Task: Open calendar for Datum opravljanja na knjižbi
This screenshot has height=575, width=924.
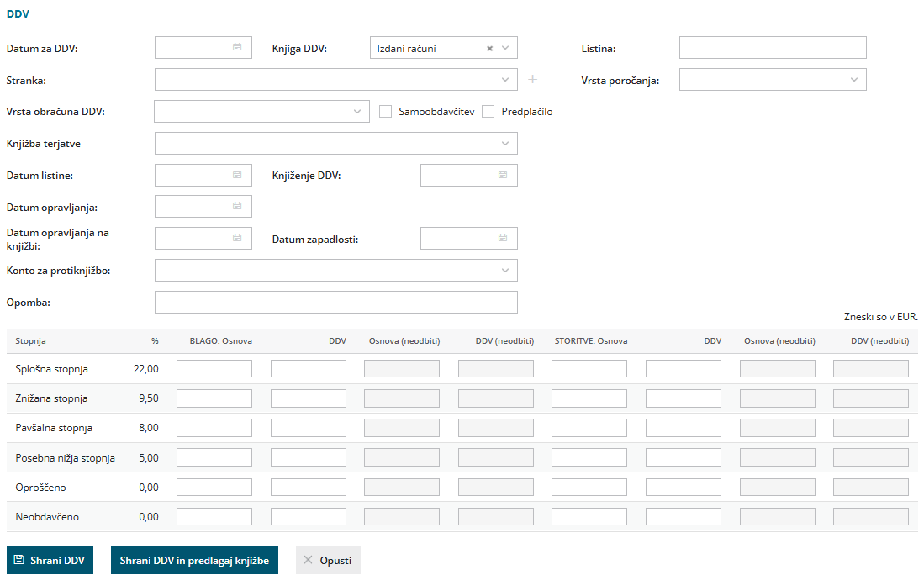Action: [237, 238]
